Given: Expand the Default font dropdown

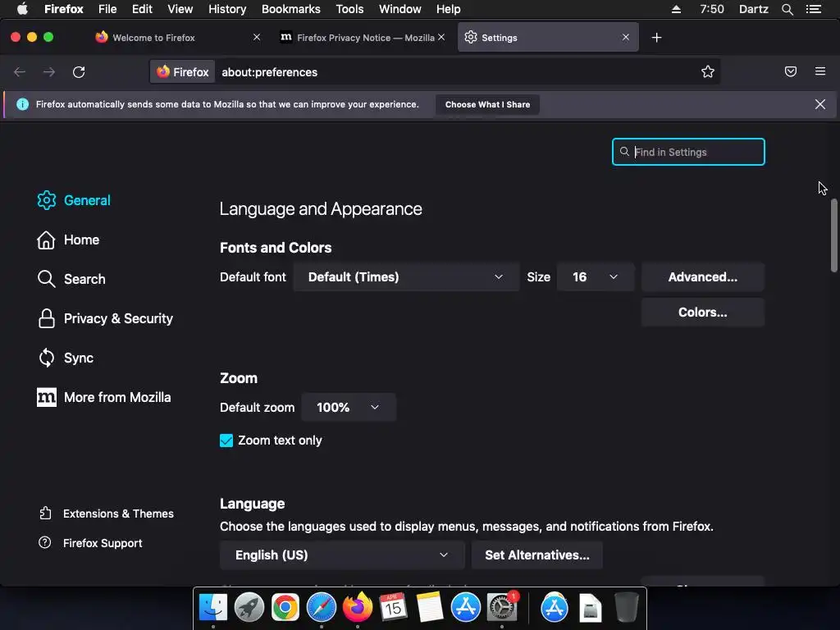Looking at the screenshot, I should [x=406, y=277].
